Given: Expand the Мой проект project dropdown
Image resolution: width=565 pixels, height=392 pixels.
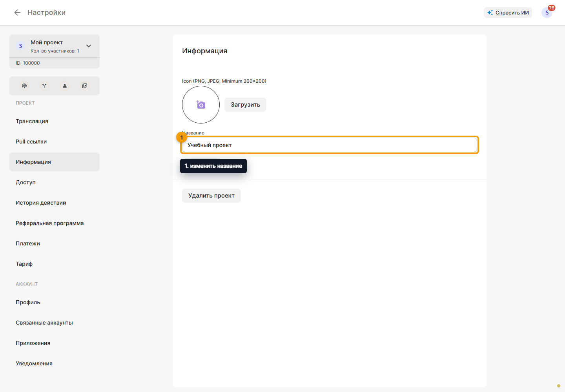Looking at the screenshot, I should tap(89, 46).
